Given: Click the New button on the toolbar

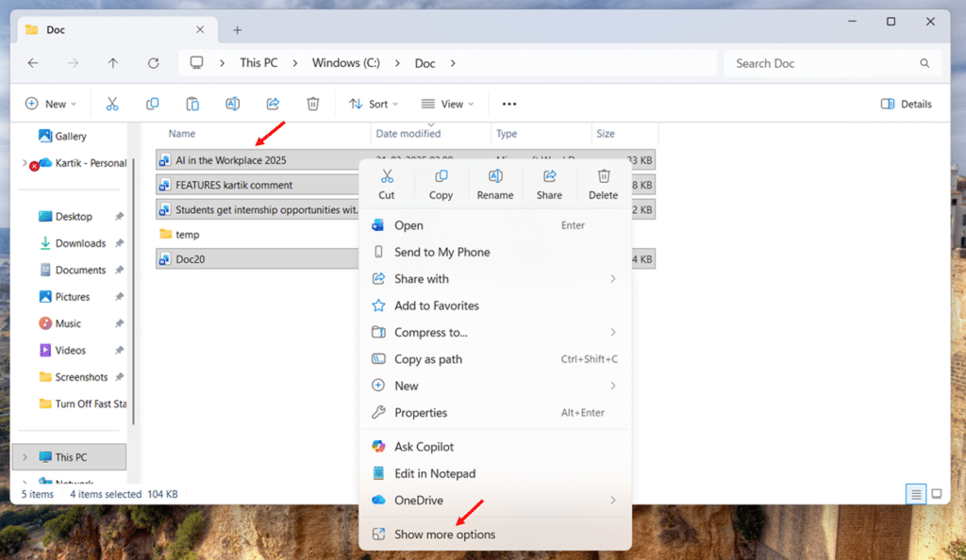Looking at the screenshot, I should click(51, 104).
